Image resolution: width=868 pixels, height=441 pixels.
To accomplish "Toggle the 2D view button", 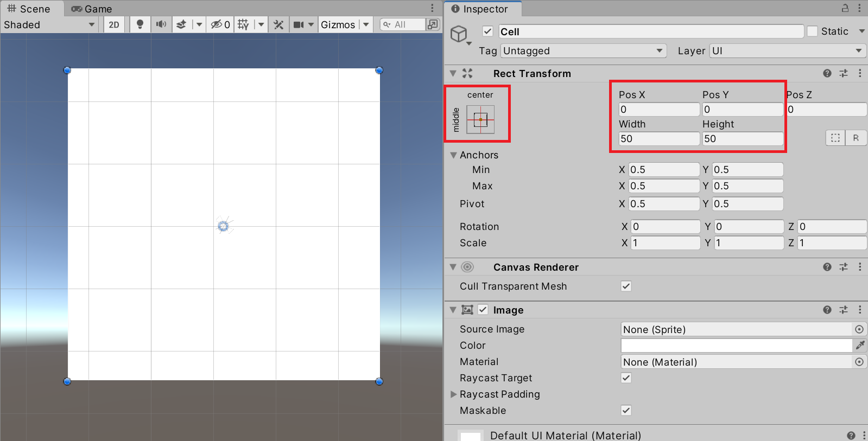I will [x=114, y=24].
